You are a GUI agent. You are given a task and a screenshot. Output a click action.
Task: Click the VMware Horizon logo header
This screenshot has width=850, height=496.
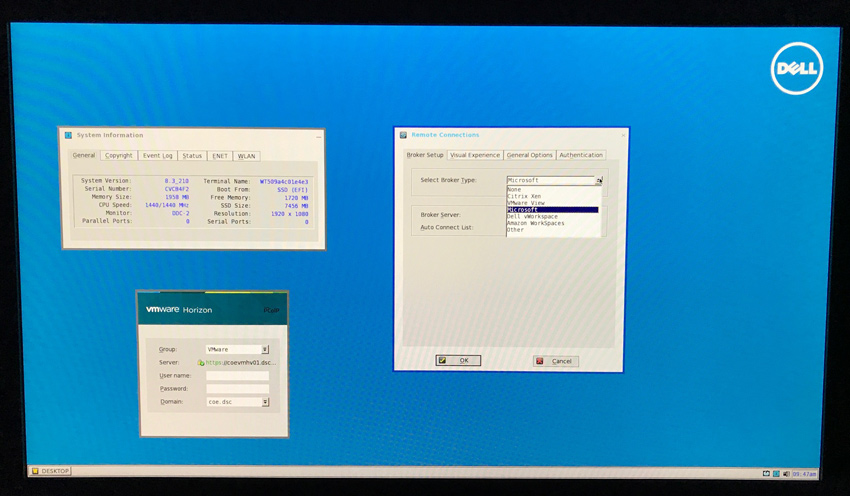(x=179, y=310)
